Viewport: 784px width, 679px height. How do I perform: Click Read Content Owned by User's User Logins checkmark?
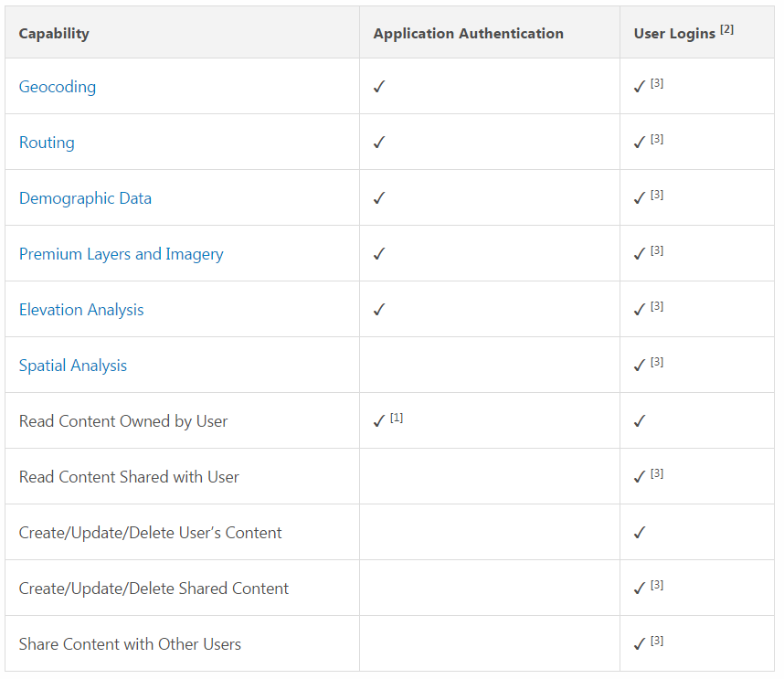point(640,421)
